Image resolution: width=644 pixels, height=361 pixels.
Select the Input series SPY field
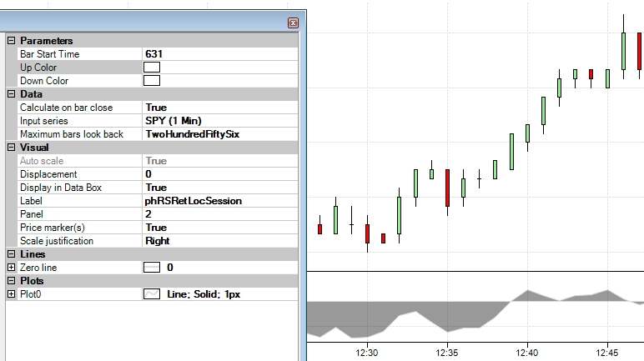(x=220, y=121)
